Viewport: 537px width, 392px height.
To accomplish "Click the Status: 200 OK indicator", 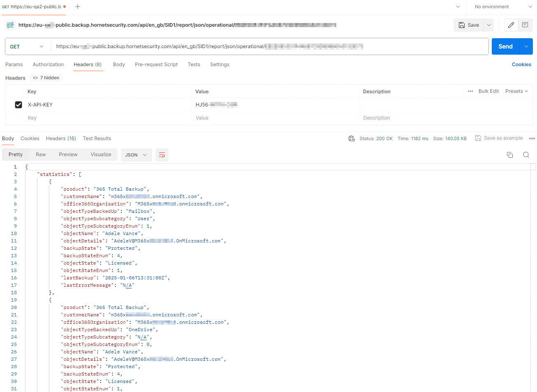I will point(376,138).
